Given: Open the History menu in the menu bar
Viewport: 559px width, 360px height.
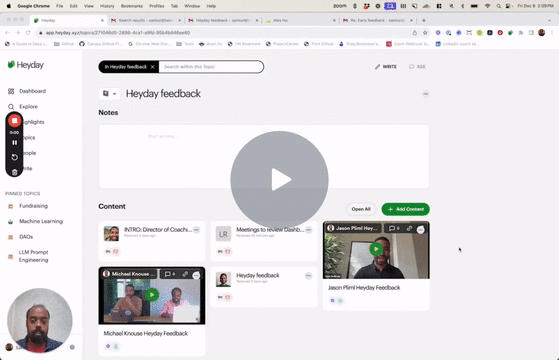Looking at the screenshot, I should click(107, 6).
